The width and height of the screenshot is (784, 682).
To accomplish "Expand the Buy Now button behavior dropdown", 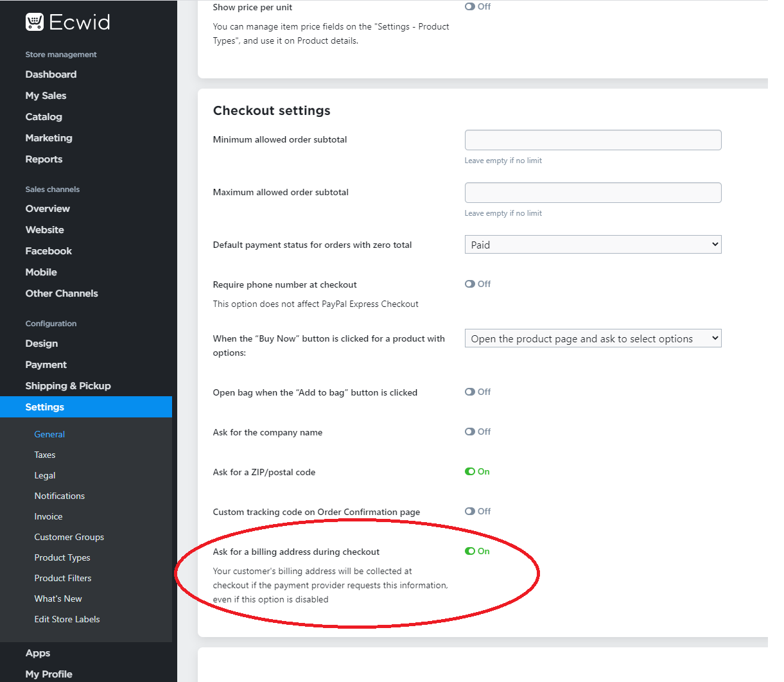I will (x=592, y=338).
